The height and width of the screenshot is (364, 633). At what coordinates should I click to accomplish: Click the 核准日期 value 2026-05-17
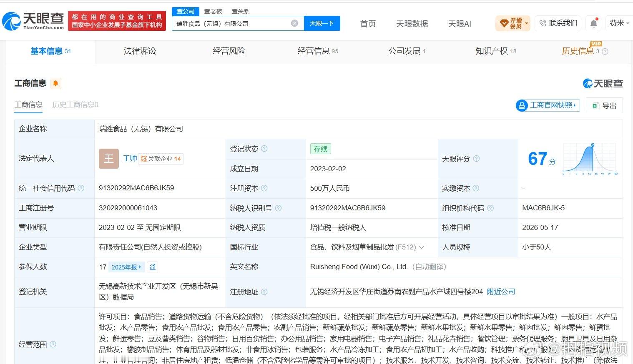540,227
